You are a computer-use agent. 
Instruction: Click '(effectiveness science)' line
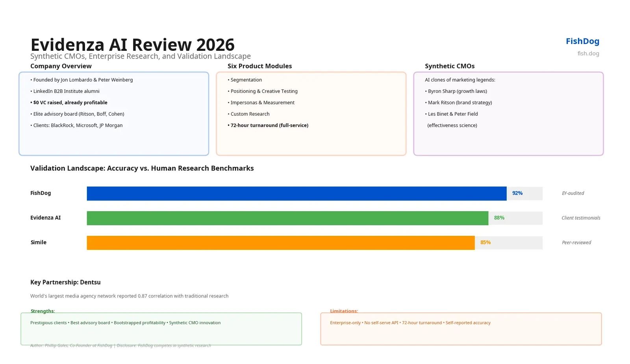click(x=452, y=126)
